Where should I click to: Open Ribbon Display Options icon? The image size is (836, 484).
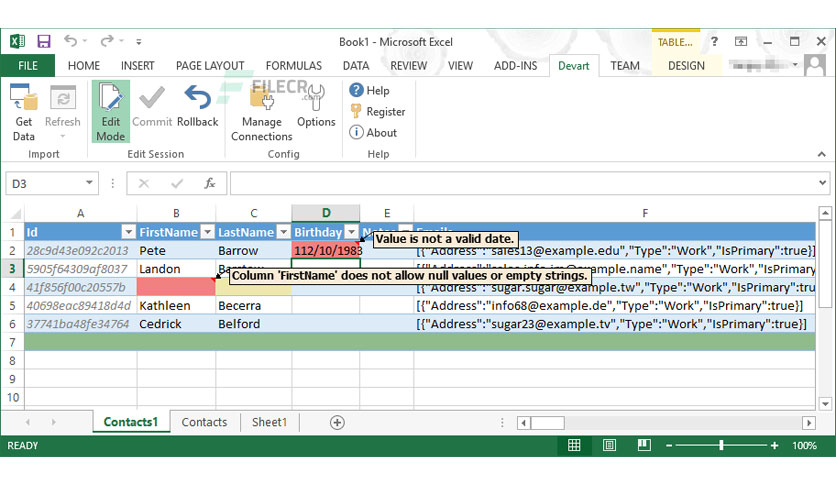741,41
